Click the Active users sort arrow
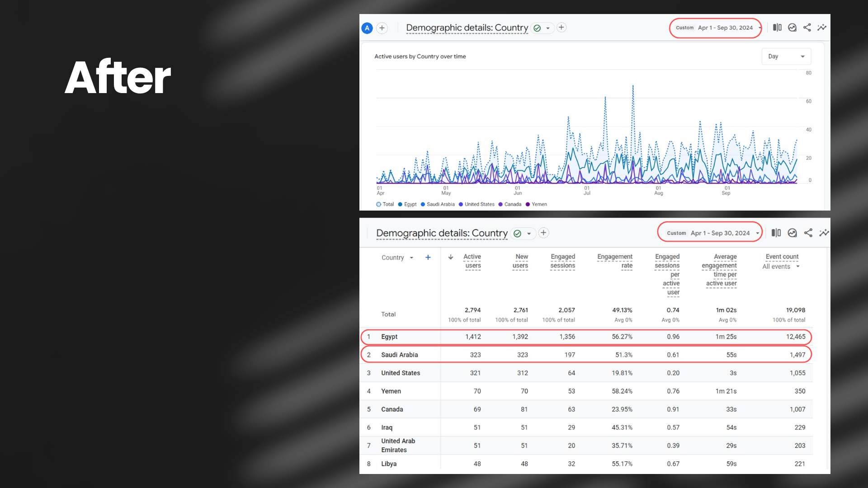The width and height of the screenshot is (868, 488). point(451,257)
